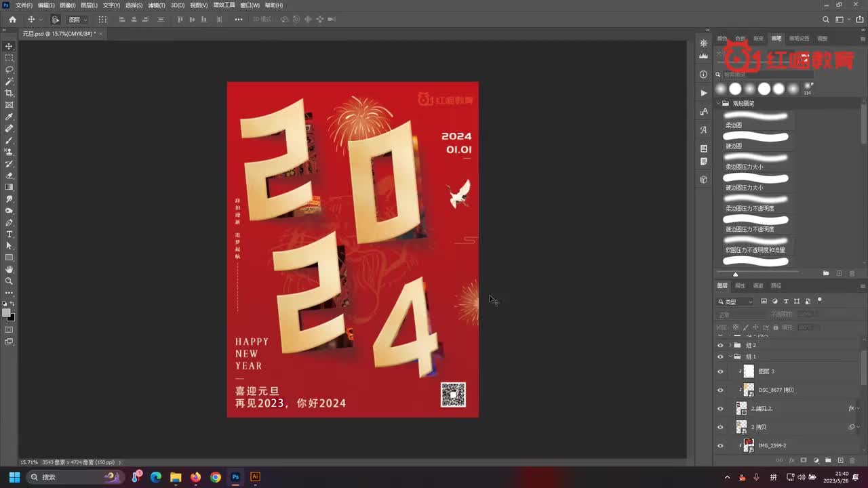Click the create new layer icon
Screen dimensions: 868x488
coord(840,460)
